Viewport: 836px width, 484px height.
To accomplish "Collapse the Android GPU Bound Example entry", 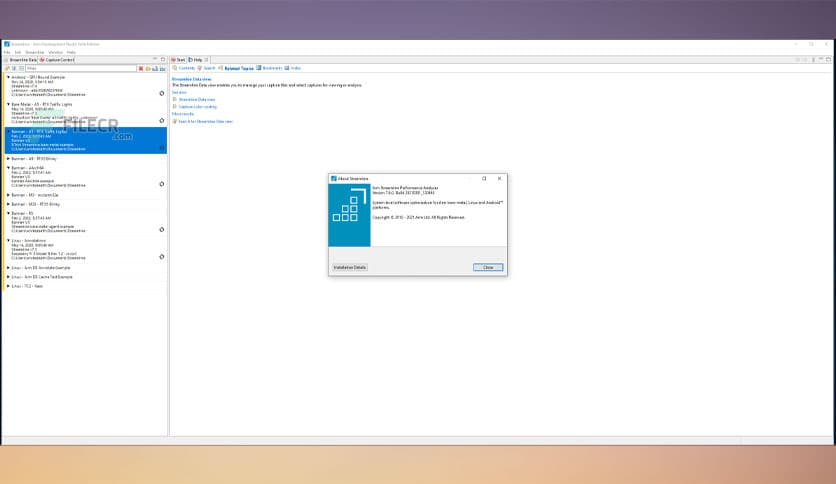I will click(8, 77).
